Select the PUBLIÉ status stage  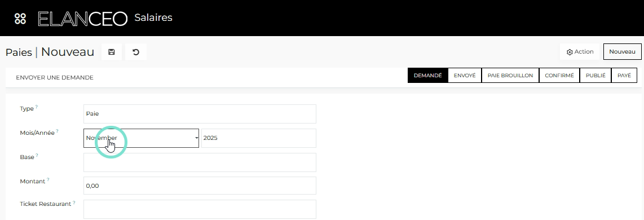click(596, 76)
